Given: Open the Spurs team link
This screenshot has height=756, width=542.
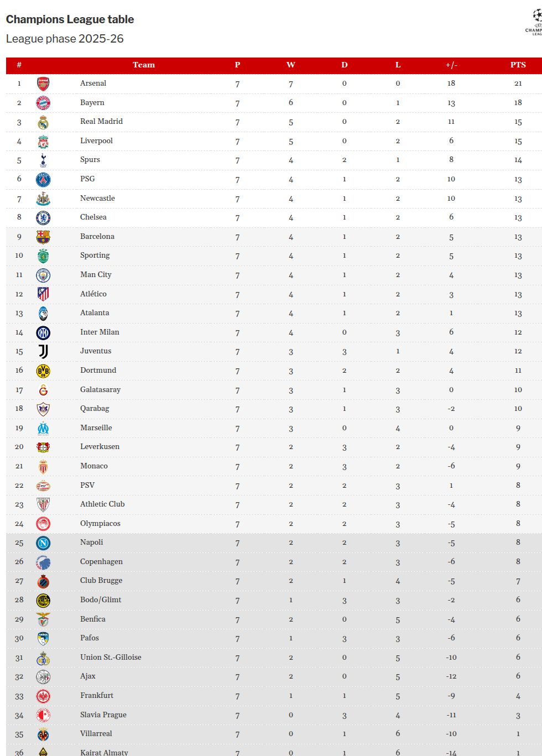Looking at the screenshot, I should click(x=90, y=160).
